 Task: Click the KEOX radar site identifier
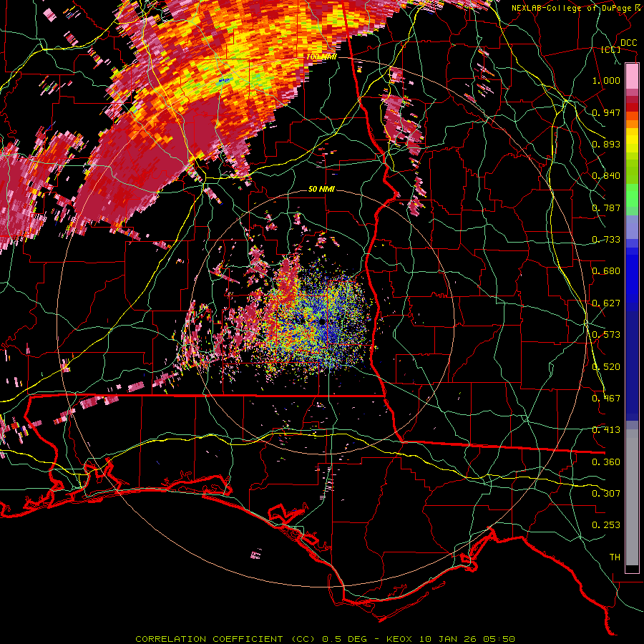pyautogui.click(x=399, y=639)
